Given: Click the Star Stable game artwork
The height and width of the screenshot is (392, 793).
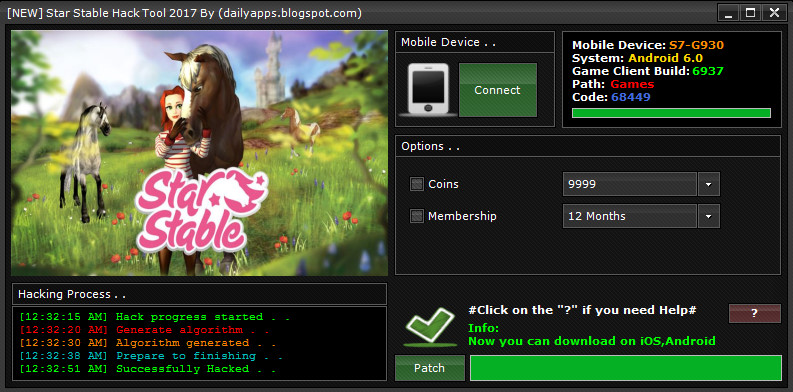Looking at the screenshot, I should [199, 153].
